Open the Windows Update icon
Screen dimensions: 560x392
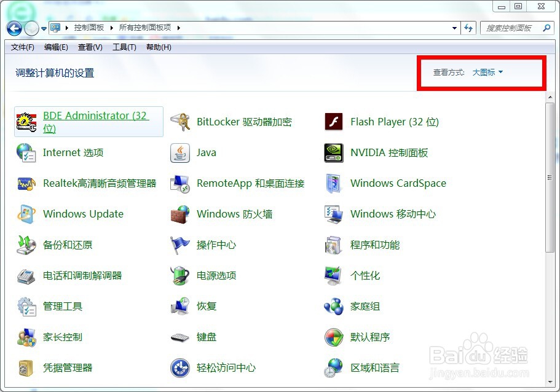pyautogui.click(x=26, y=214)
